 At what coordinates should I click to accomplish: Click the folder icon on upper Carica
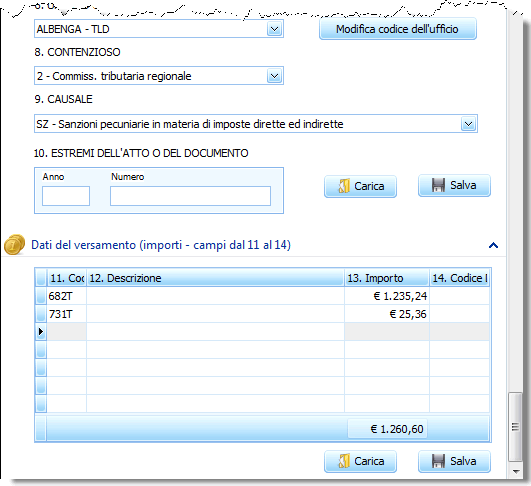tap(344, 186)
